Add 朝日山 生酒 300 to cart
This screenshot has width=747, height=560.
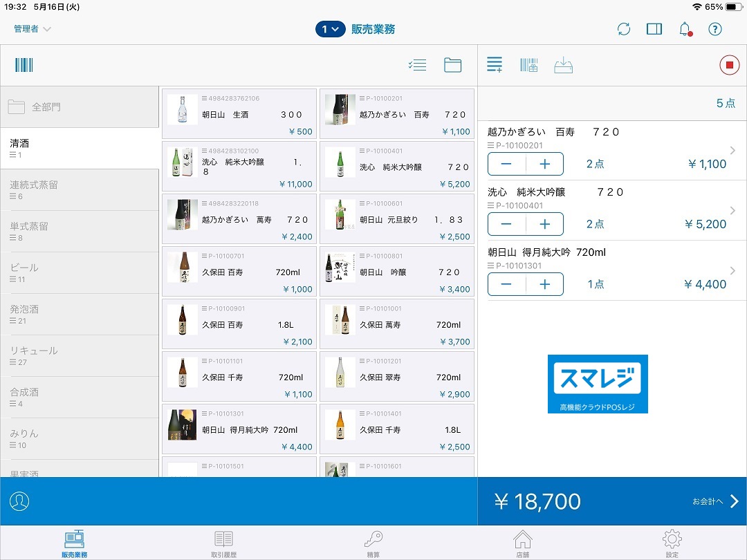coord(239,114)
